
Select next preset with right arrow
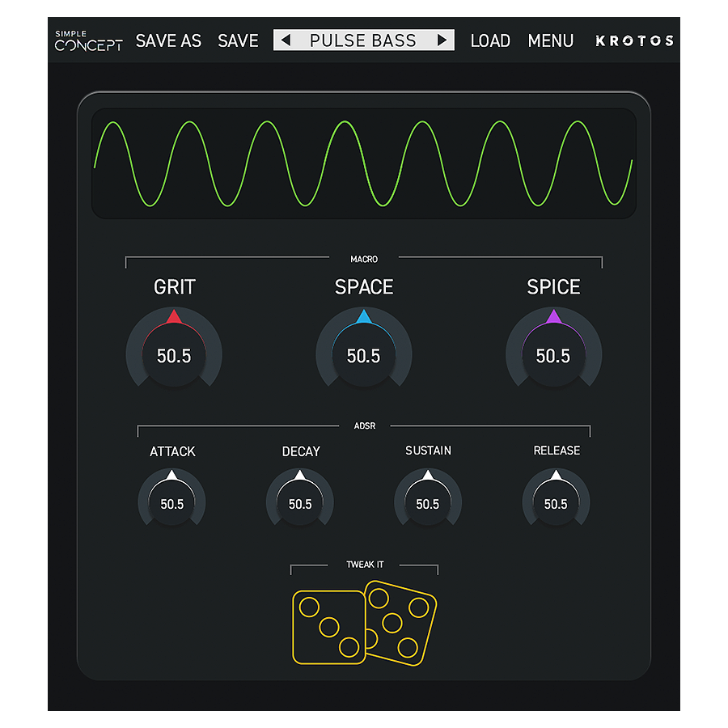442,40
